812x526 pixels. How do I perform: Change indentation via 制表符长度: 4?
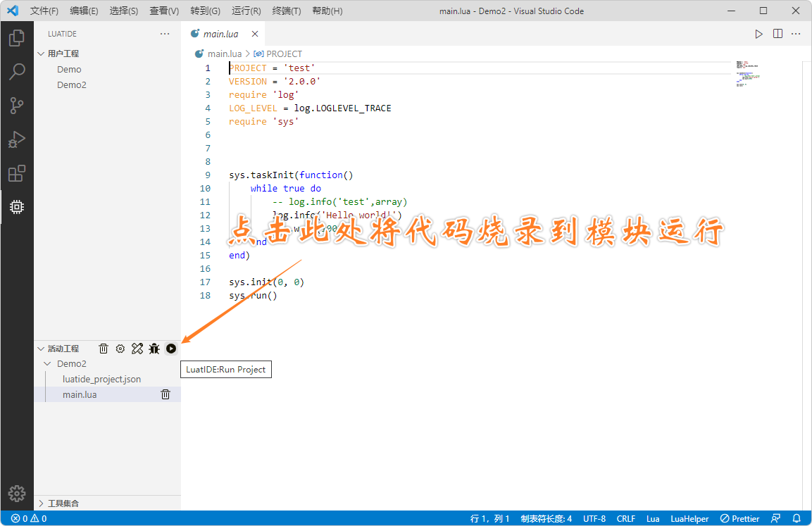[546, 518]
